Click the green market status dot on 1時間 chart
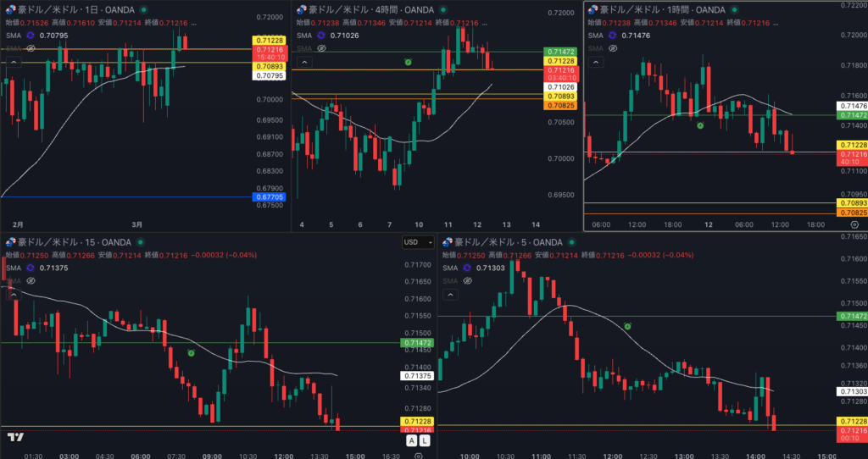 click(x=735, y=10)
